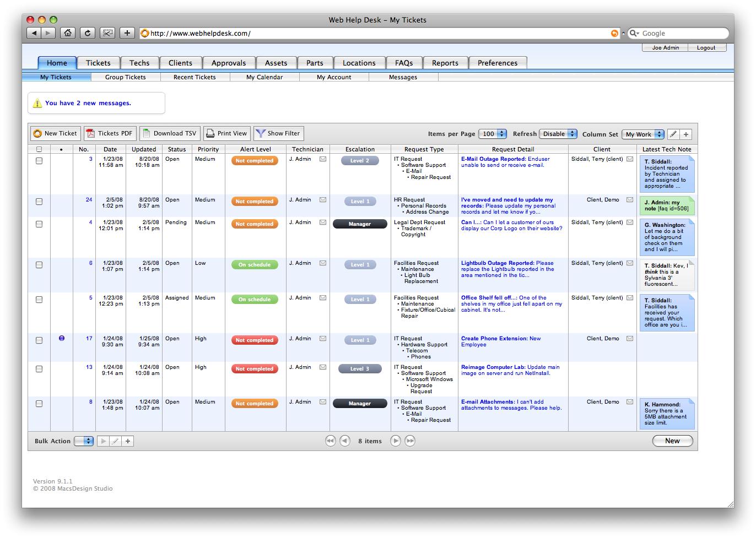Tick the checkbox for ticket 4
The image size is (756, 538).
point(39,224)
